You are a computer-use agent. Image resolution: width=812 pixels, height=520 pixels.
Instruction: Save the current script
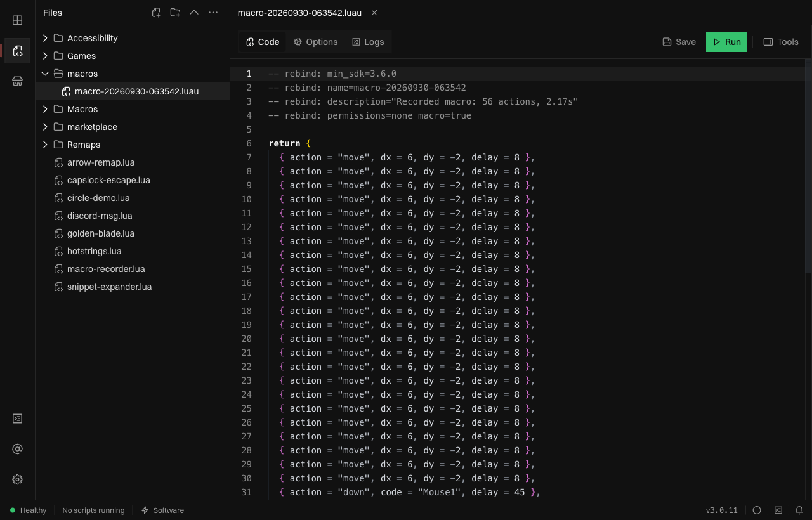[x=679, y=42]
